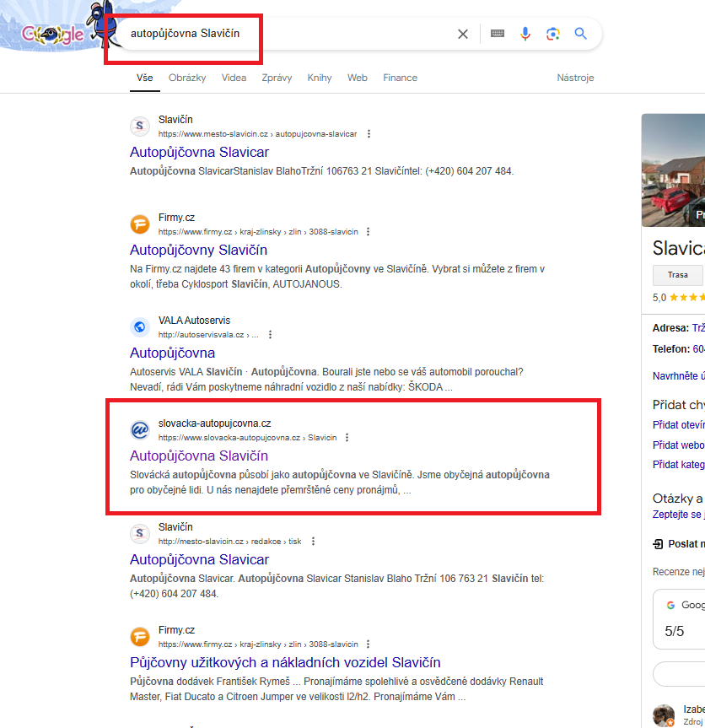
Task: Click the Zeptejte se question link
Action: click(679, 515)
